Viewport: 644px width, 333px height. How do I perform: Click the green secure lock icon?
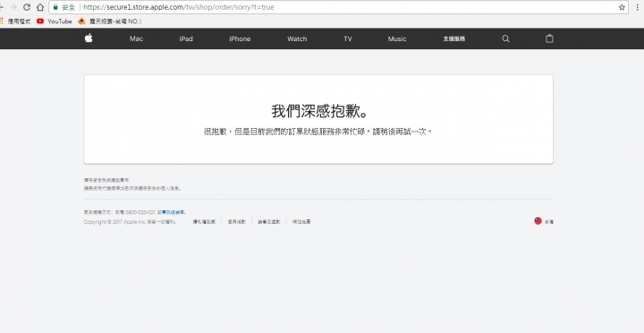pyautogui.click(x=55, y=7)
